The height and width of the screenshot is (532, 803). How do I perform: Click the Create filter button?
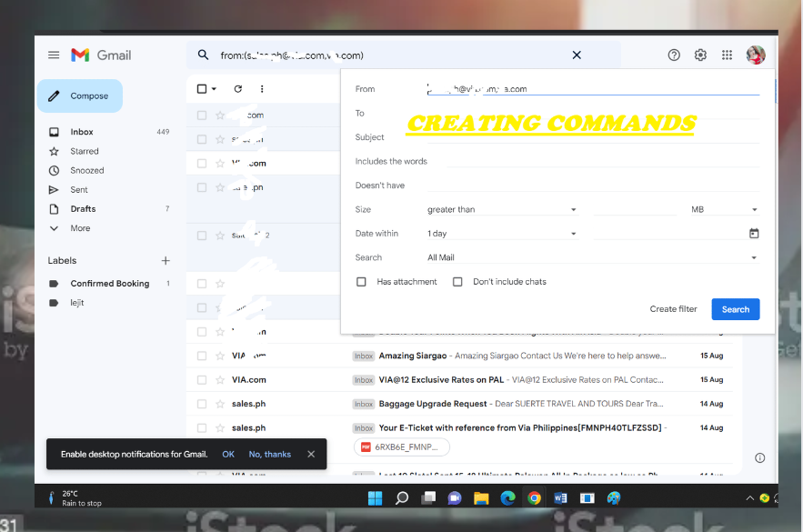coord(674,309)
